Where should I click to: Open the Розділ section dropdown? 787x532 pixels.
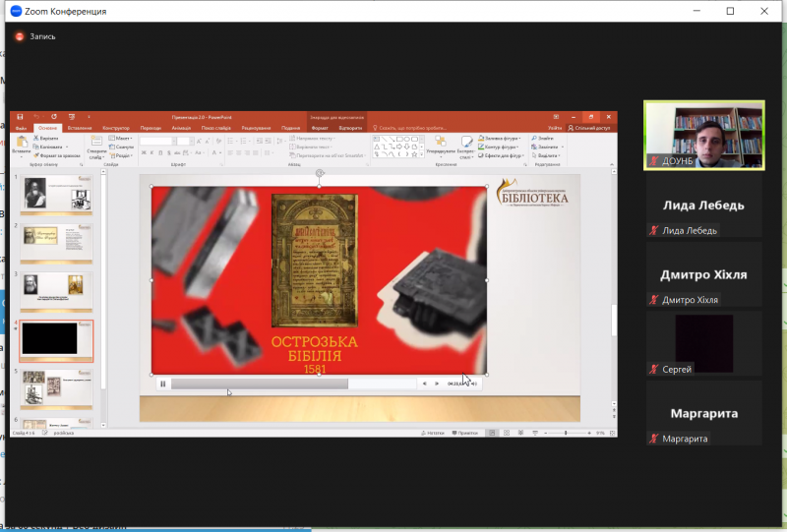[120, 155]
